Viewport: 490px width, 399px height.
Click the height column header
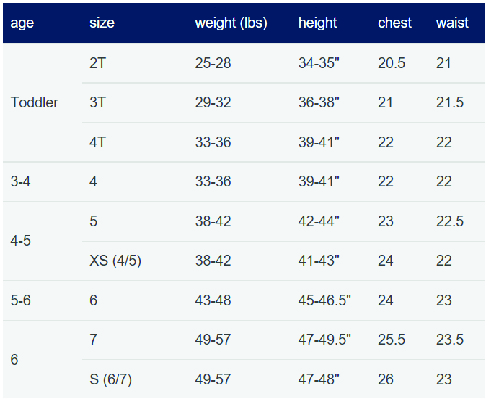pyautogui.click(x=318, y=23)
